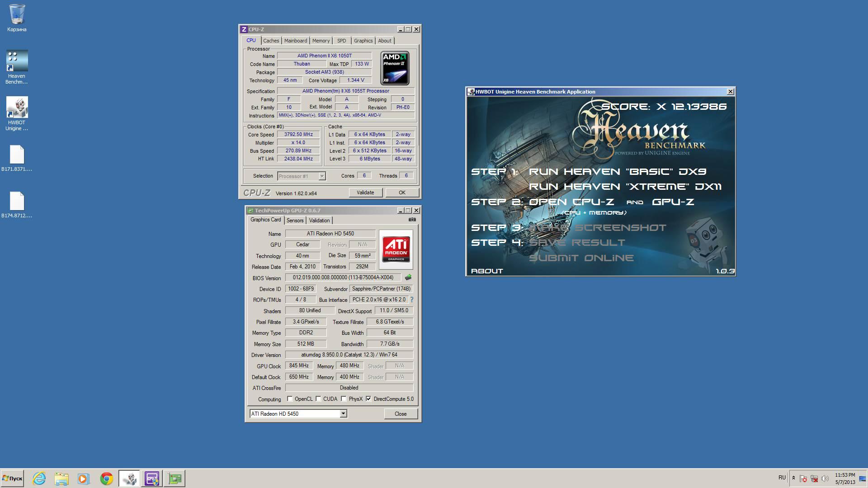Toggle the CUDA checkbox

(318, 399)
